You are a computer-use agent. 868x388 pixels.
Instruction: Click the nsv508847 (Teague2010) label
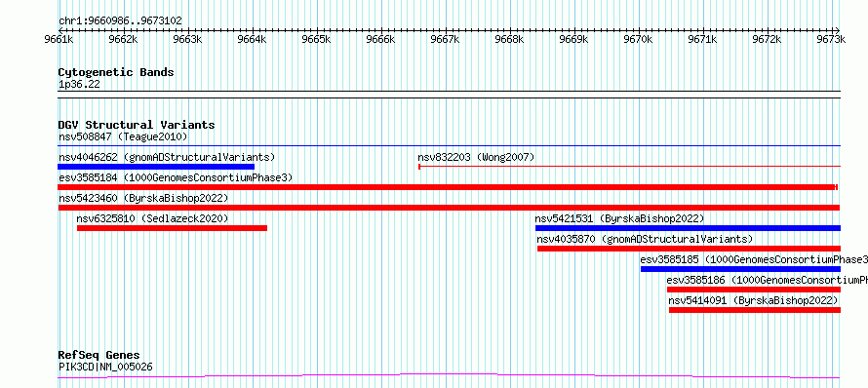pyautogui.click(x=123, y=136)
